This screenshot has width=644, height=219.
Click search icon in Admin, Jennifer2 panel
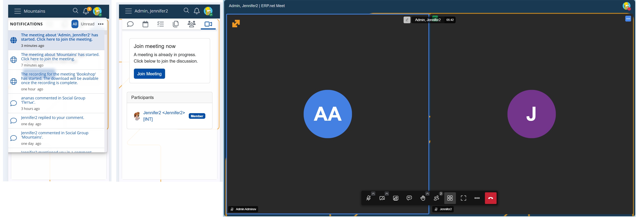click(x=186, y=11)
